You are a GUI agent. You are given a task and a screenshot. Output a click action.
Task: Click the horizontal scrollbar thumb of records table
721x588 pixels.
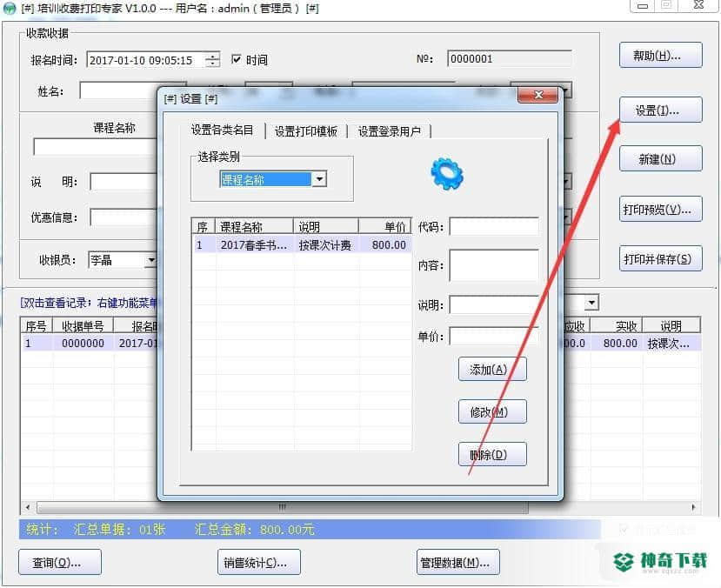click(283, 507)
